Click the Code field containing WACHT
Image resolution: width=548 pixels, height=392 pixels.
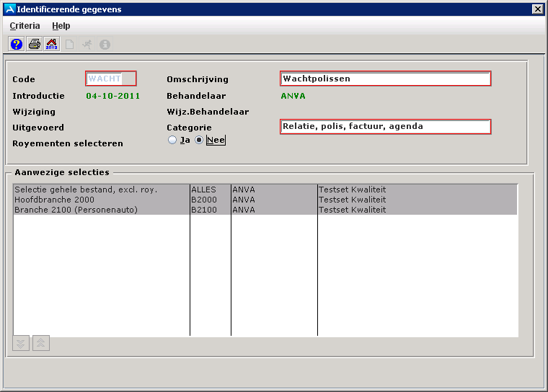pyautogui.click(x=111, y=79)
